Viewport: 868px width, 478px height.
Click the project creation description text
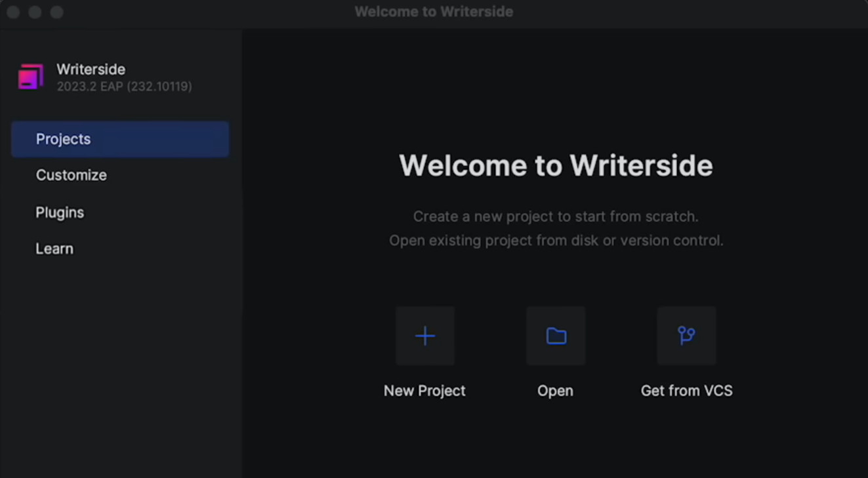point(556,228)
